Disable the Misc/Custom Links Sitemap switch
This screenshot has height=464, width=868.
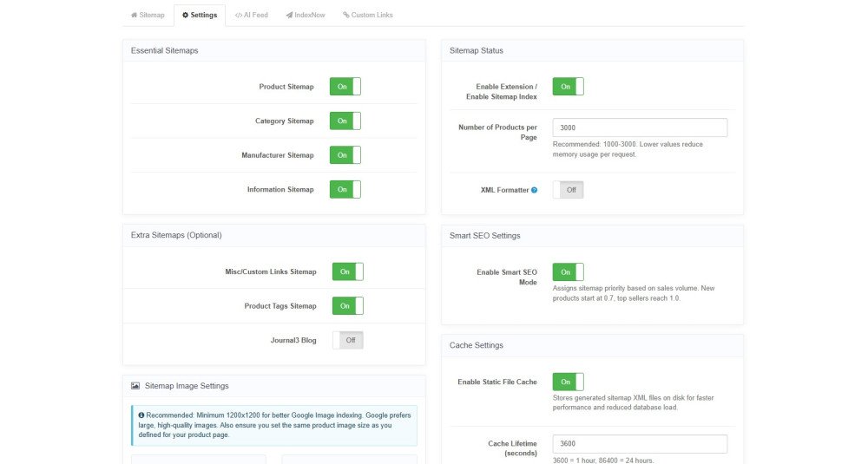click(x=348, y=272)
